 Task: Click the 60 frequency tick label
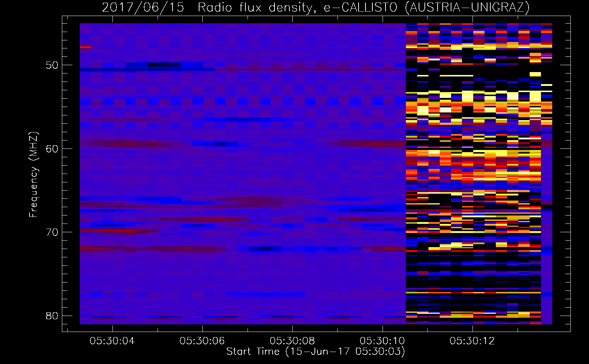pyautogui.click(x=52, y=149)
